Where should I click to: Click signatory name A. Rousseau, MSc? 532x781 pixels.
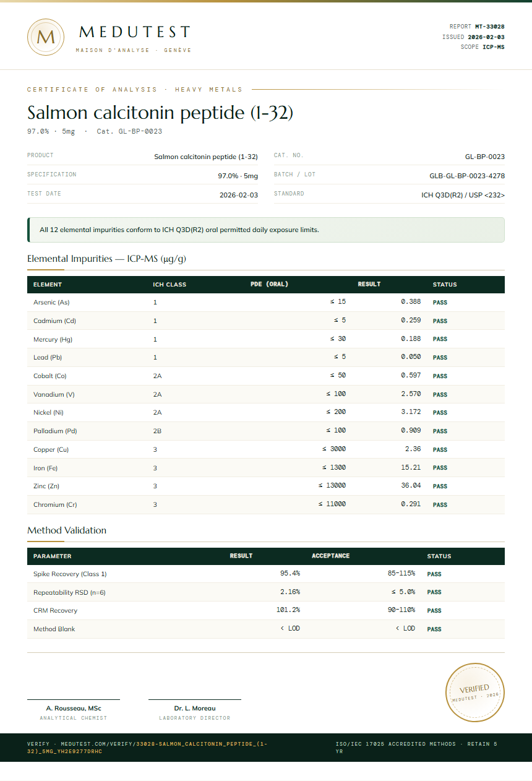pyautogui.click(x=74, y=708)
